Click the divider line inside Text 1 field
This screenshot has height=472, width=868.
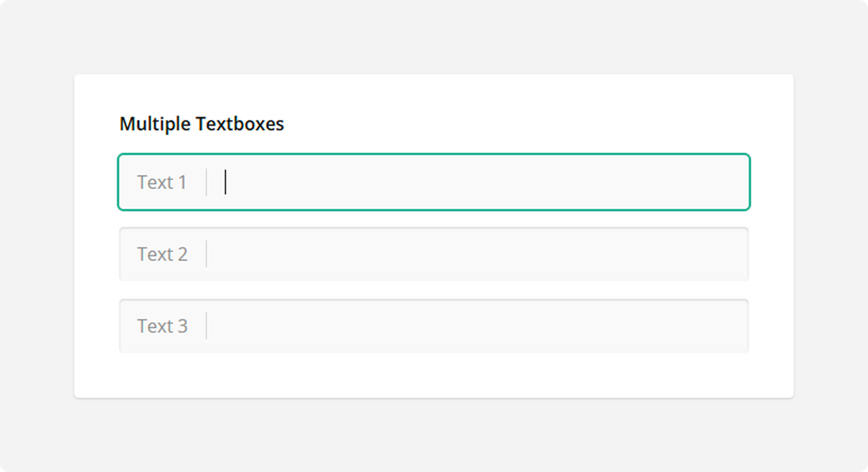206,182
